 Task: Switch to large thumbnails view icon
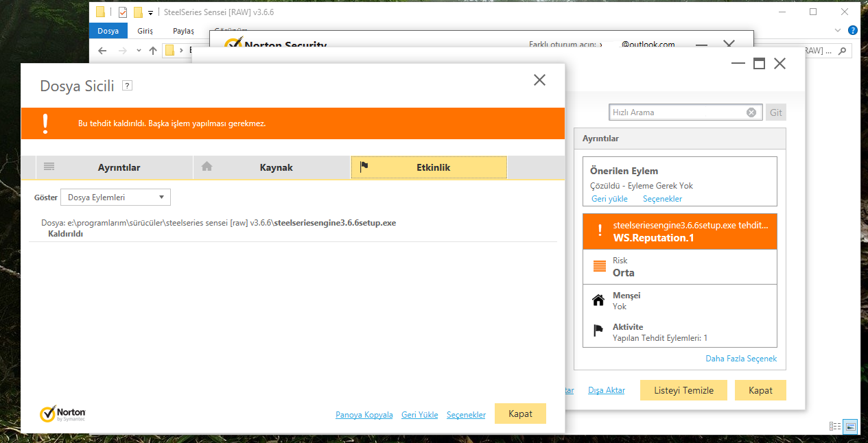tap(850, 426)
